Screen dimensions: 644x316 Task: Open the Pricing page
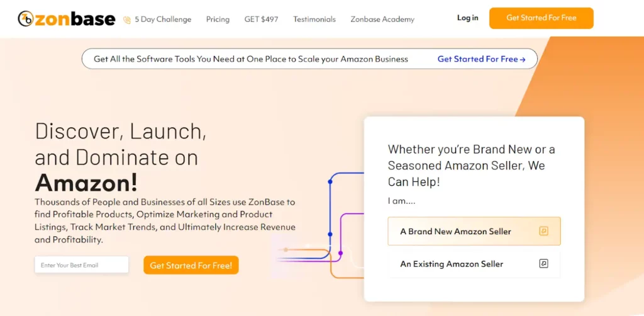(218, 20)
